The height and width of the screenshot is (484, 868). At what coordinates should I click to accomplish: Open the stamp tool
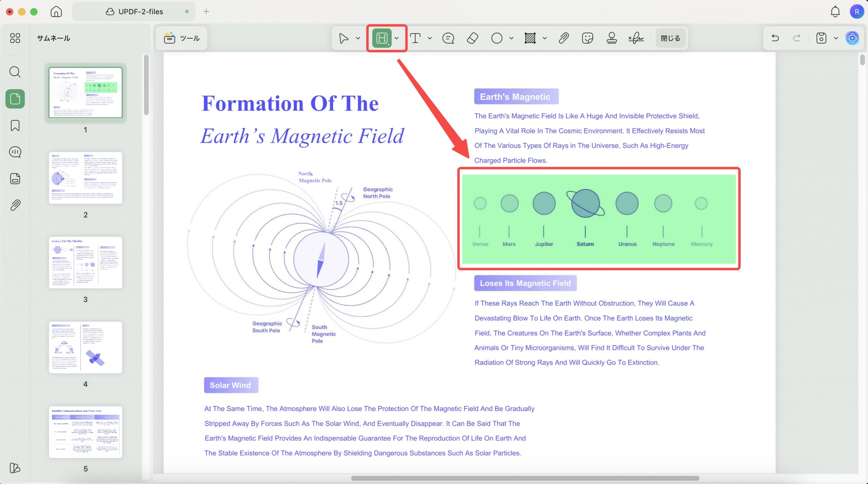[612, 38]
